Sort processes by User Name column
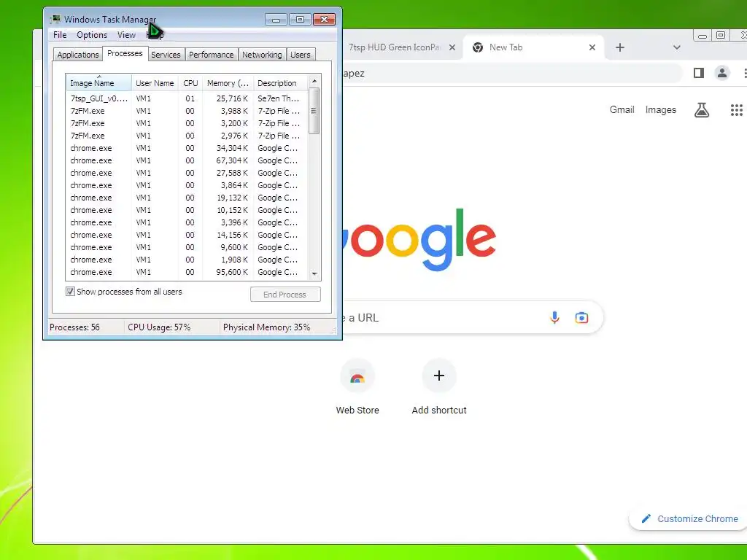The width and height of the screenshot is (747, 560). coord(155,83)
